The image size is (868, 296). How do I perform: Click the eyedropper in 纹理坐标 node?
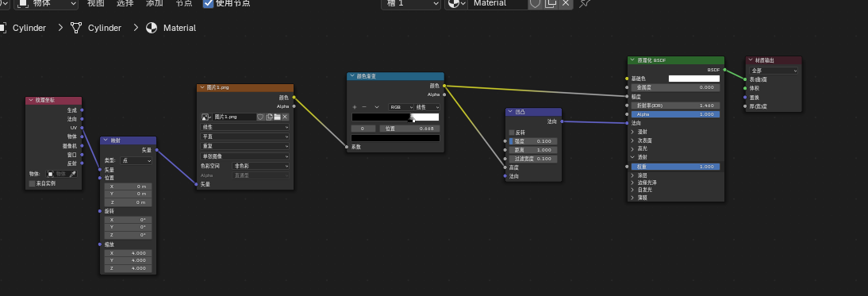point(72,174)
